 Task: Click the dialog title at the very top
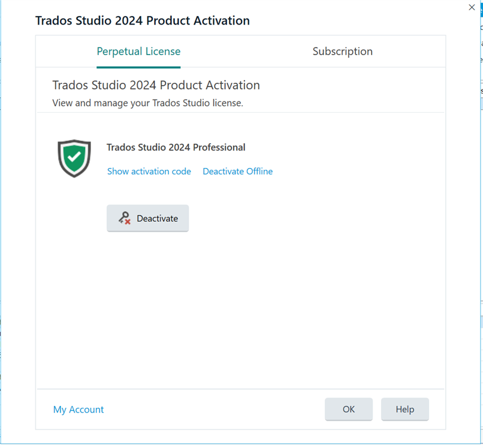click(143, 20)
